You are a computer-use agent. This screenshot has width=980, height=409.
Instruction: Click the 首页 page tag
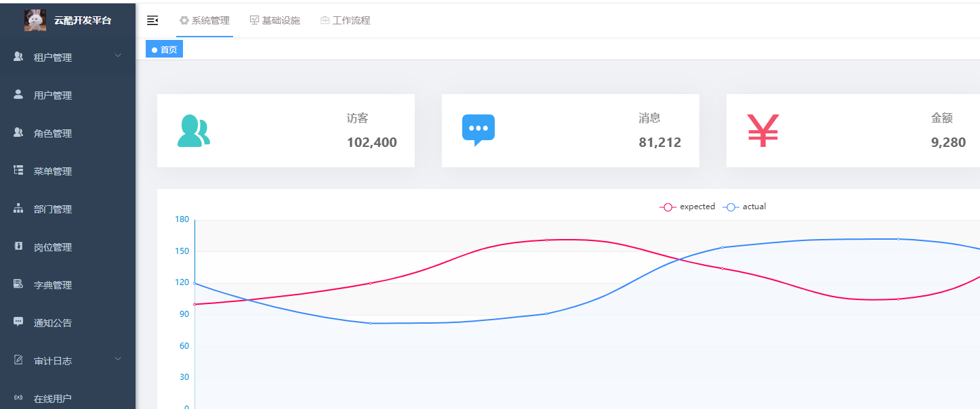tap(164, 49)
